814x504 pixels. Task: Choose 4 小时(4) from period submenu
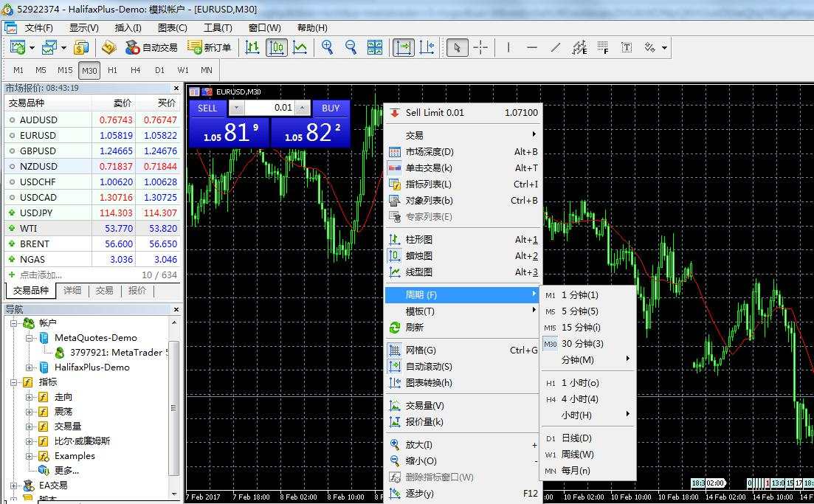(x=580, y=399)
